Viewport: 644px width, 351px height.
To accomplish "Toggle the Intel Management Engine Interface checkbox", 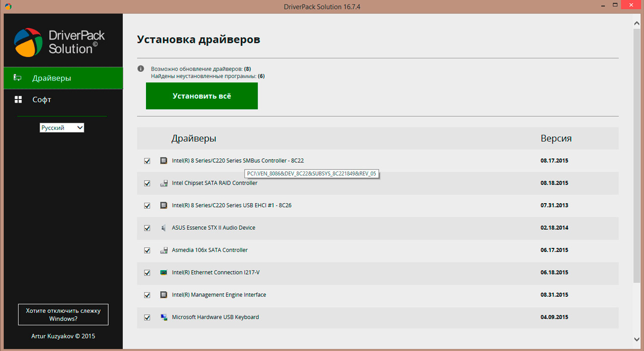I will 147,295.
